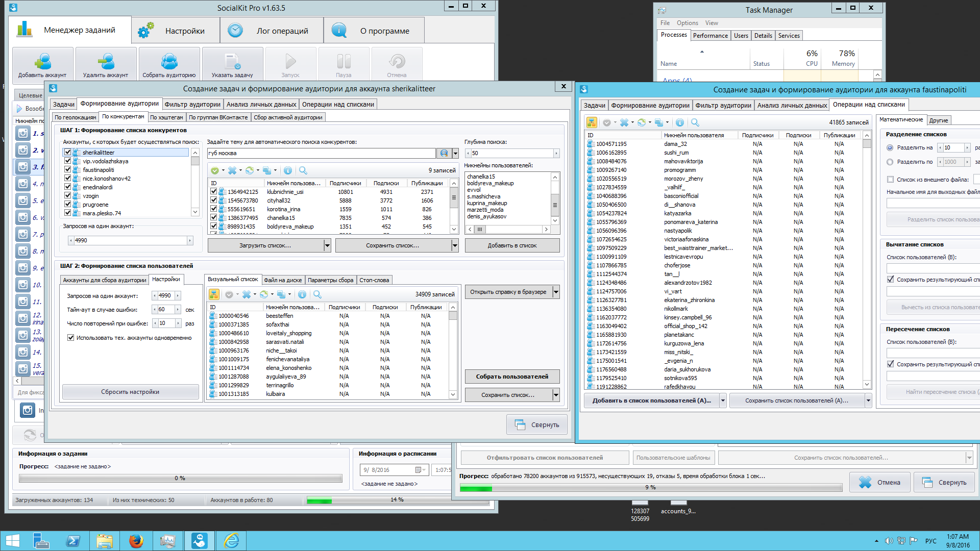Click Сохранить список пользователей (A) button
The width and height of the screenshot is (980, 551).
pyautogui.click(x=796, y=400)
